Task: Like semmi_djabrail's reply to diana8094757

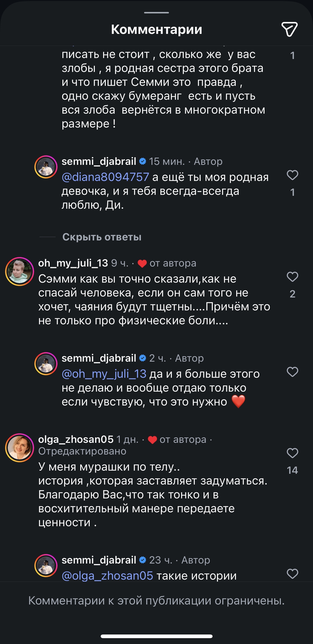Action: click(292, 175)
